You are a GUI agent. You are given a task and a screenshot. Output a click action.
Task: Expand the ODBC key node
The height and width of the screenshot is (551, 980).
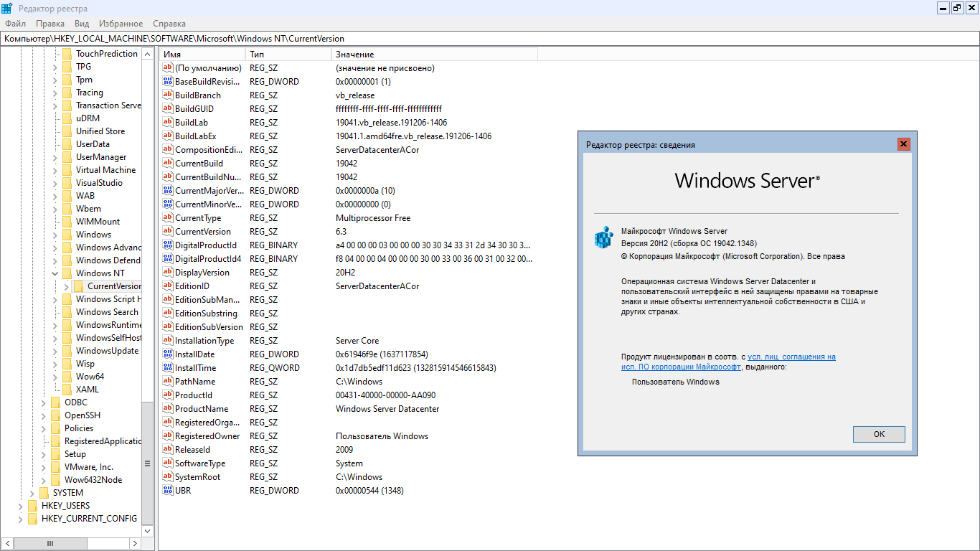(x=44, y=402)
